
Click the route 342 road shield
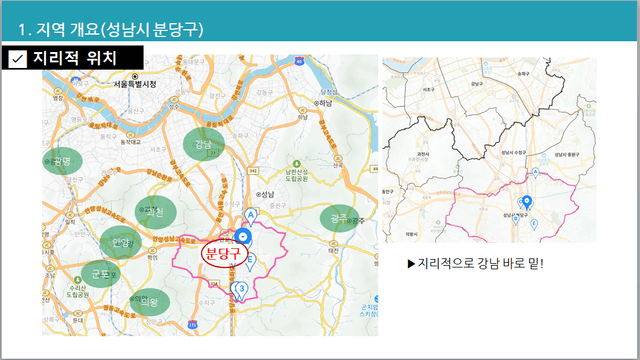(253, 171)
